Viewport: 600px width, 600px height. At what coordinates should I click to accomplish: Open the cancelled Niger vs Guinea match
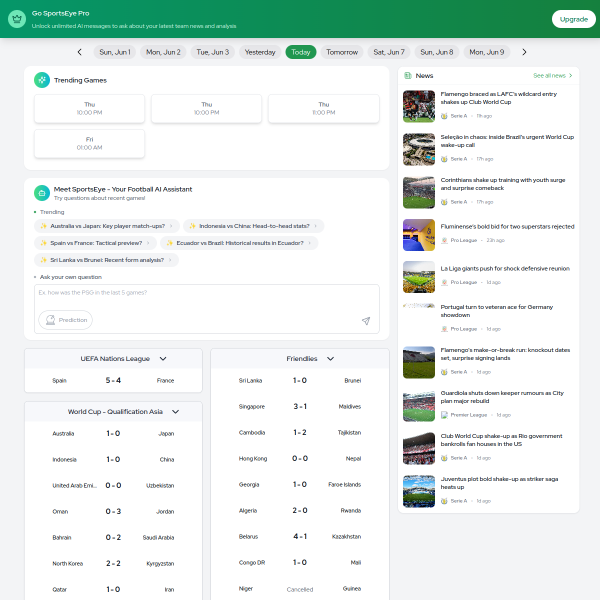300,589
